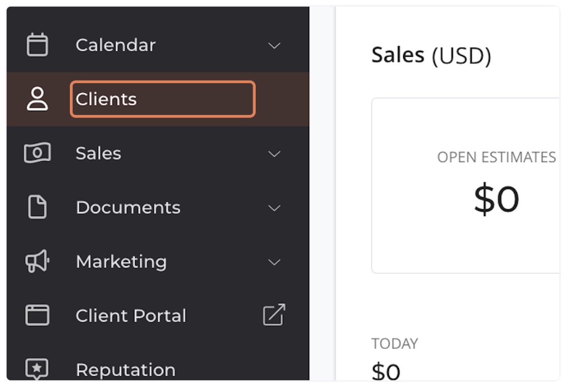Image resolution: width=571 pixels, height=392 pixels.
Task: Expand the Calendar menu chevron
Action: 274,46
